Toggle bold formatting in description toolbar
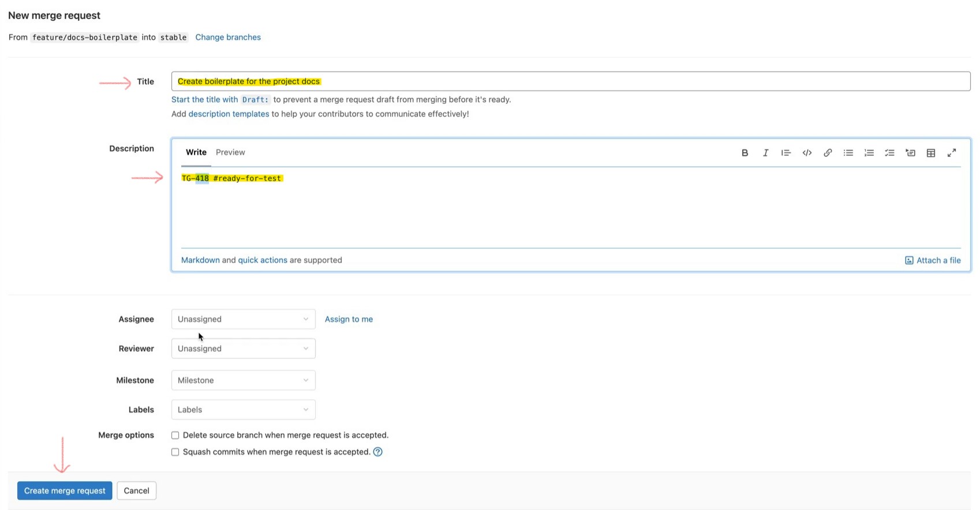Image resolution: width=980 pixels, height=510 pixels. click(x=745, y=153)
